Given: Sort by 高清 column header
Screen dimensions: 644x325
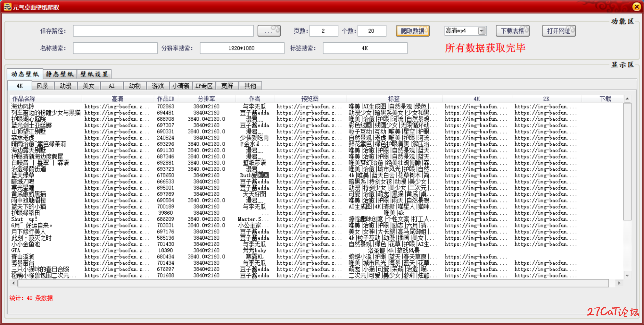Looking at the screenshot, I should tap(118, 98).
